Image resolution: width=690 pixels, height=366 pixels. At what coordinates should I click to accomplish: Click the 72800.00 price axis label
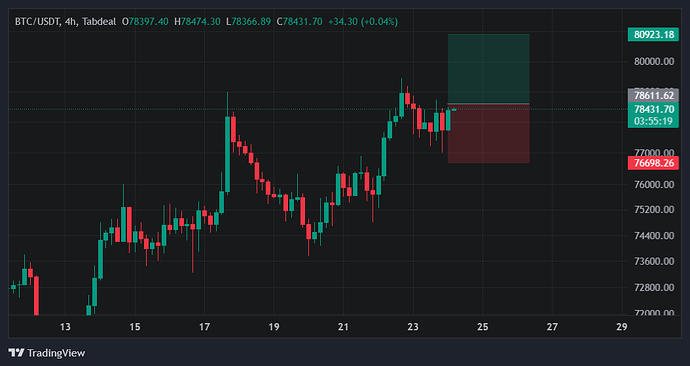pos(654,287)
